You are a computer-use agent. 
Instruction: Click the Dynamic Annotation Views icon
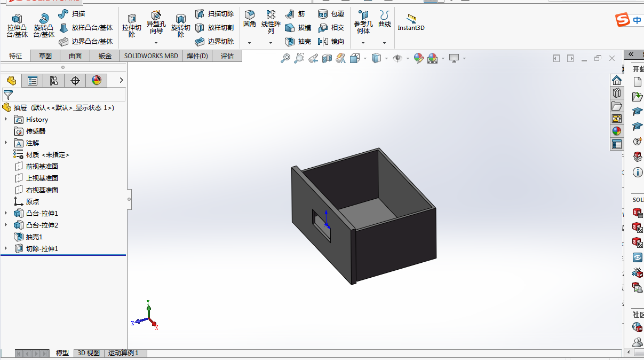pos(341,58)
